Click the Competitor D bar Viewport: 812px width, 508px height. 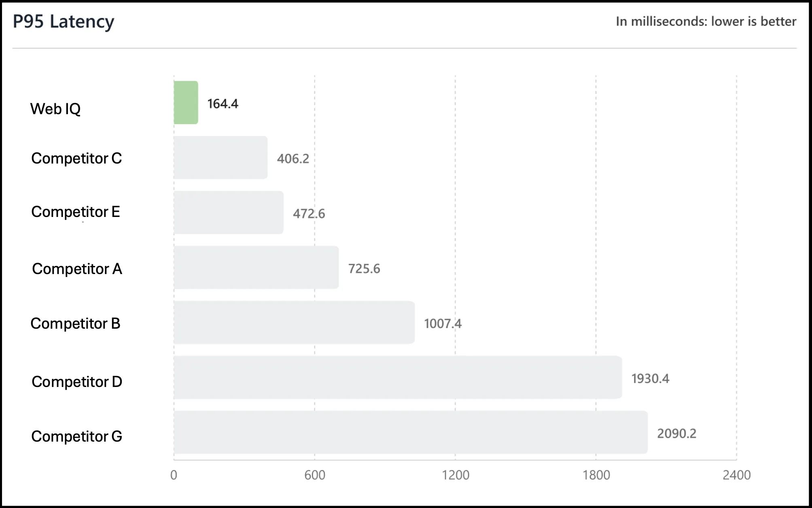tap(398, 377)
